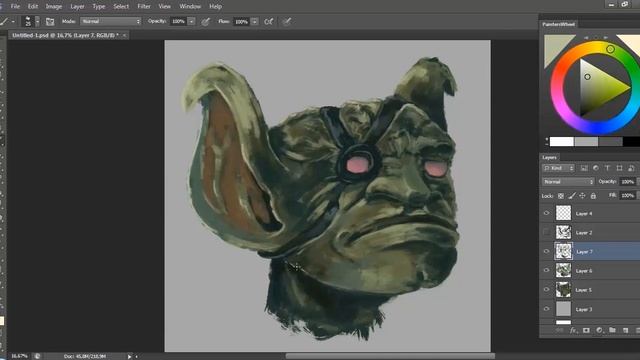Select Layer 3 by its name
The height and width of the screenshot is (360, 640).
pos(584,309)
